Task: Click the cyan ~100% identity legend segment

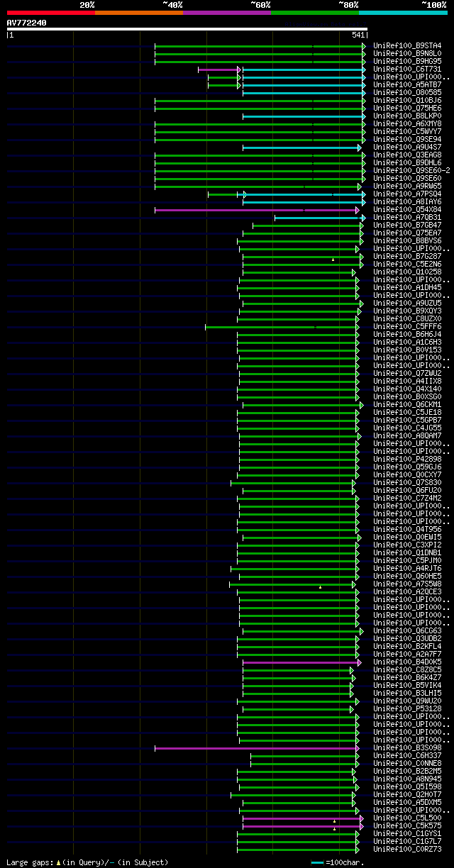Action: click(403, 13)
